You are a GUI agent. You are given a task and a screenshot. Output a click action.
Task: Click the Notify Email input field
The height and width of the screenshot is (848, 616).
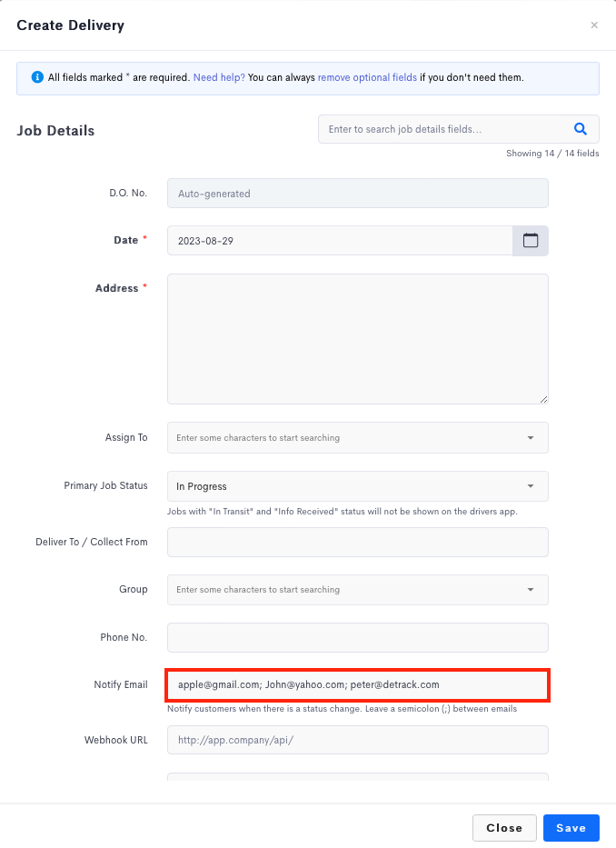click(357, 684)
